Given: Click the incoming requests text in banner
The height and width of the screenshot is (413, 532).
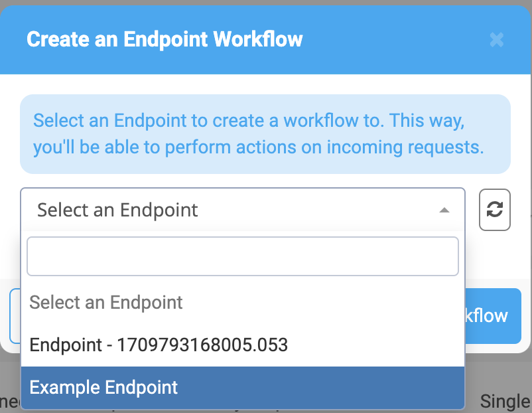Looking at the screenshot, I should point(405,147).
